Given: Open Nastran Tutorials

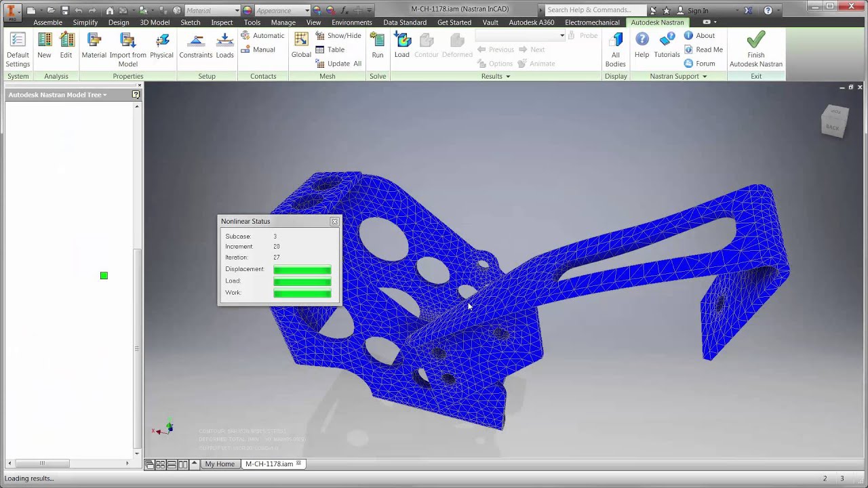Looking at the screenshot, I should pos(667,46).
